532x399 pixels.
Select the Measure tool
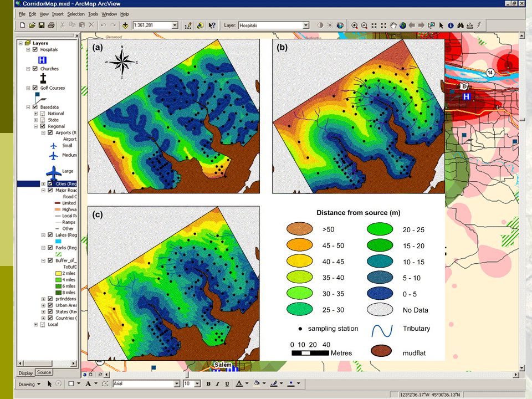[470, 25]
